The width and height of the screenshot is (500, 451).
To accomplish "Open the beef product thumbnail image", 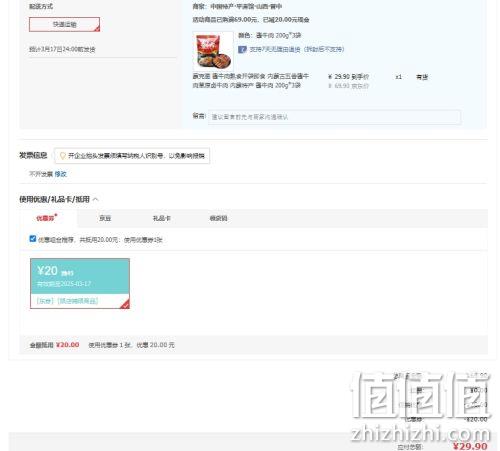I will click(x=213, y=51).
